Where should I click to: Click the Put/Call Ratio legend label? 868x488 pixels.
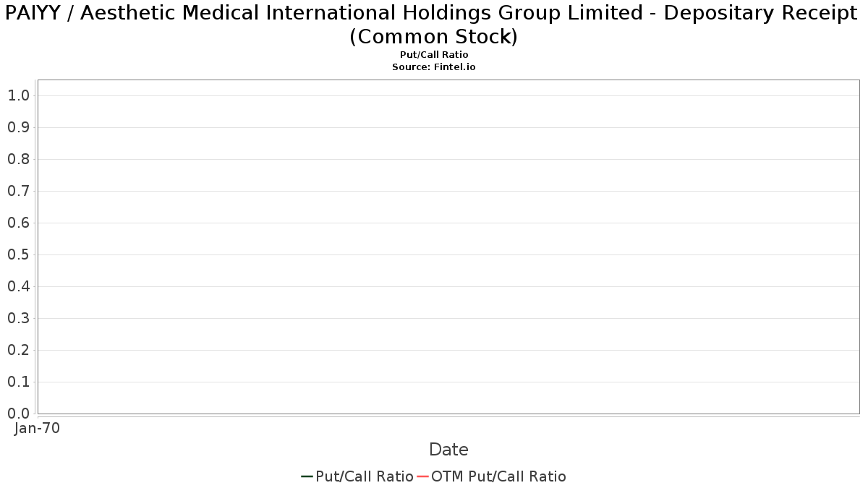coord(365,476)
